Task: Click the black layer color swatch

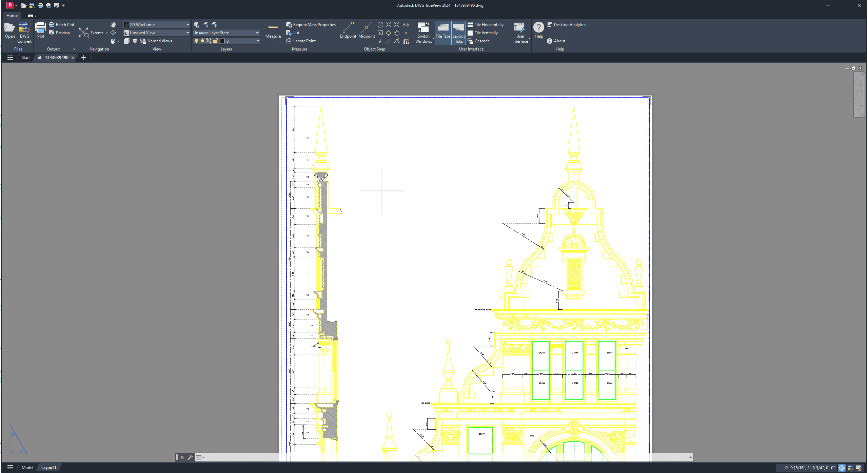Action: point(223,41)
